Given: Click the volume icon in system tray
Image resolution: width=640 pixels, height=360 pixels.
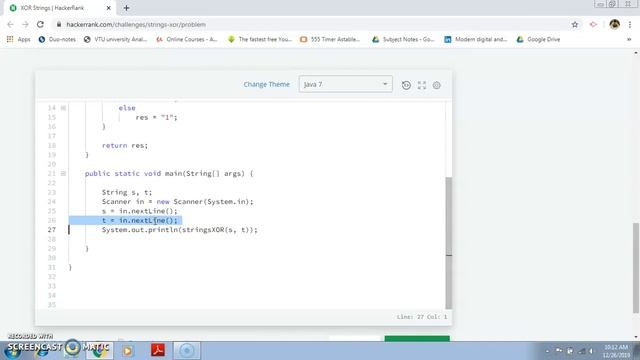Looking at the screenshot, I should pyautogui.click(x=591, y=351).
